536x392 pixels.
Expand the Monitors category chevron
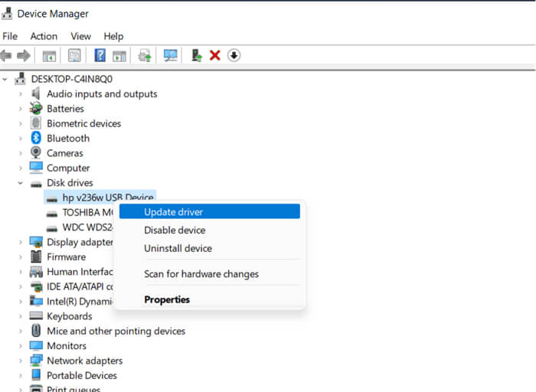21,346
